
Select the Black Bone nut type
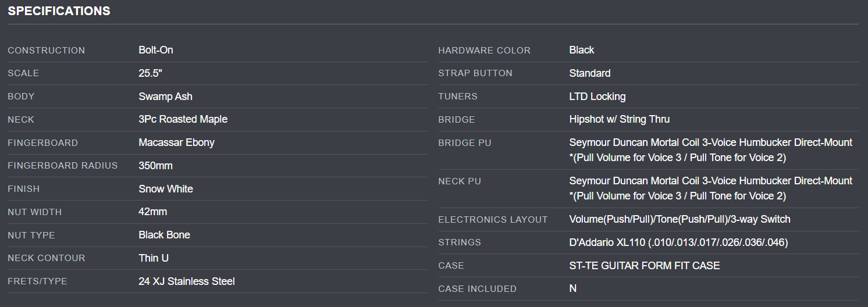click(x=164, y=235)
